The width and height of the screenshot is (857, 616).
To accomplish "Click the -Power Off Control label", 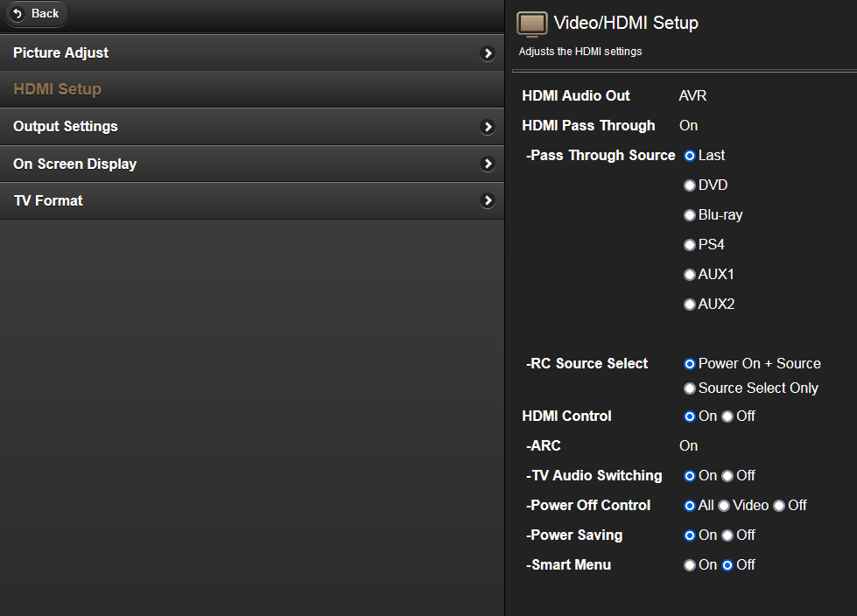I will coord(588,506).
